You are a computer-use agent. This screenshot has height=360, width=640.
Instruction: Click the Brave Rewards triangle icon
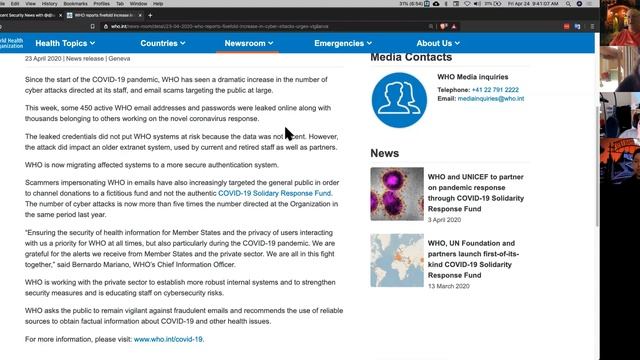click(453, 27)
